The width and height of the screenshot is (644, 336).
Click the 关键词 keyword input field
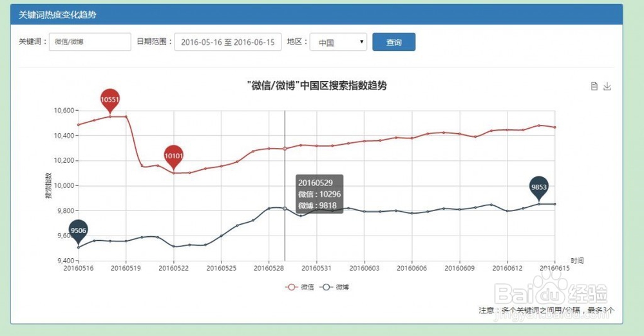coord(90,42)
